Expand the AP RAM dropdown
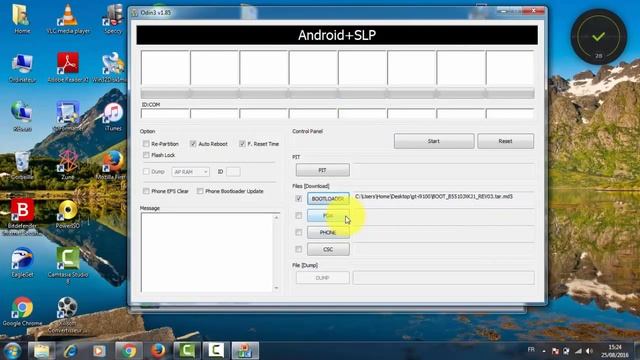The height and width of the screenshot is (360, 640). [x=191, y=172]
